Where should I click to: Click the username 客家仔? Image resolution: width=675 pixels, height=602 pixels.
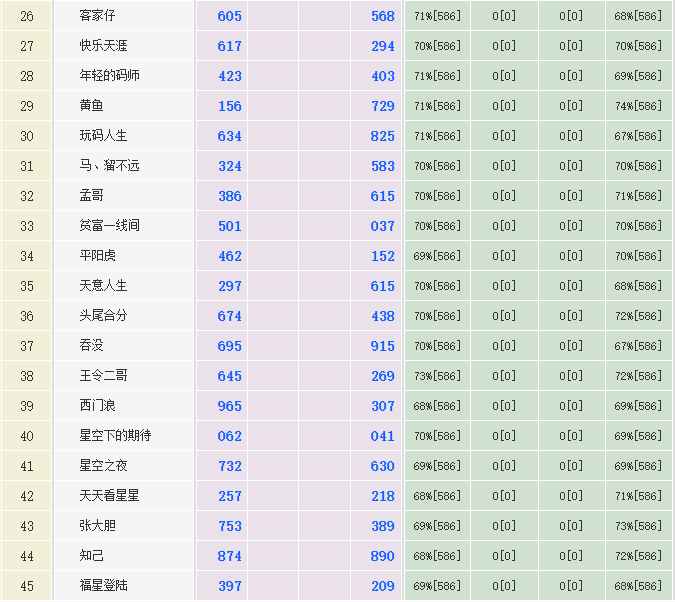pyautogui.click(x=98, y=16)
